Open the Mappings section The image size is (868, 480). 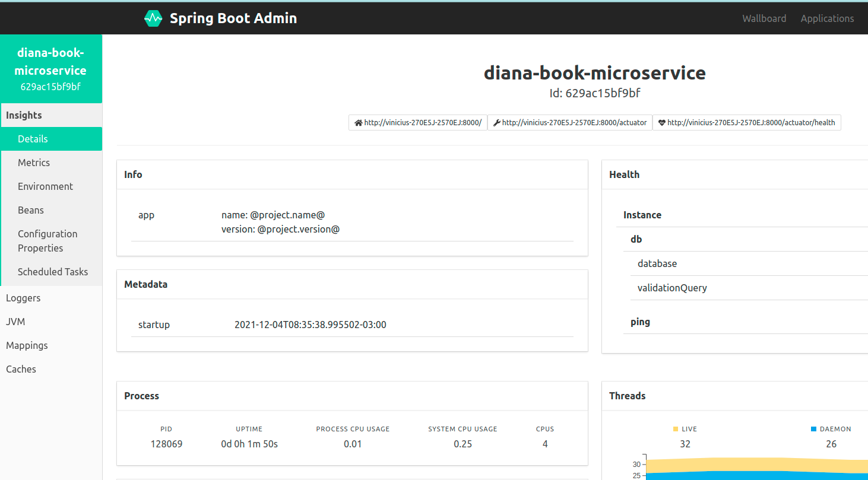point(51,345)
